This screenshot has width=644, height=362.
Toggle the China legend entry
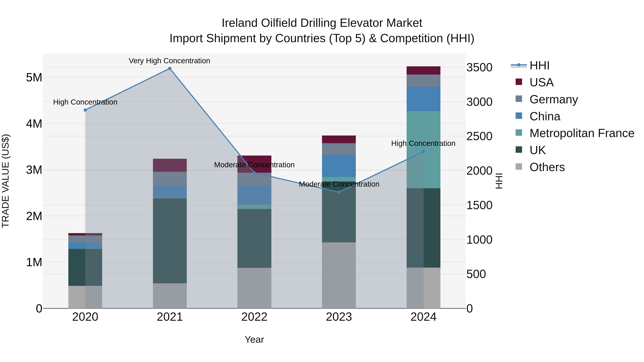[x=538, y=116]
